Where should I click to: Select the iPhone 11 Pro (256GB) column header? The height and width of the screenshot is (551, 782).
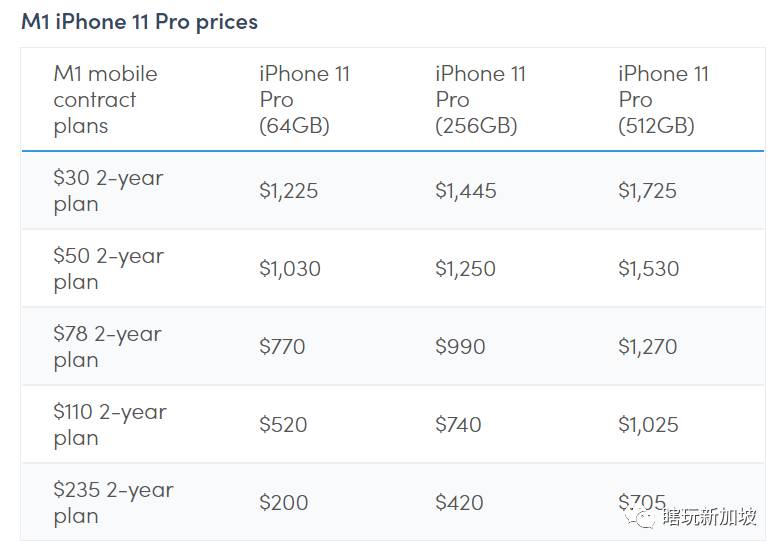[481, 100]
